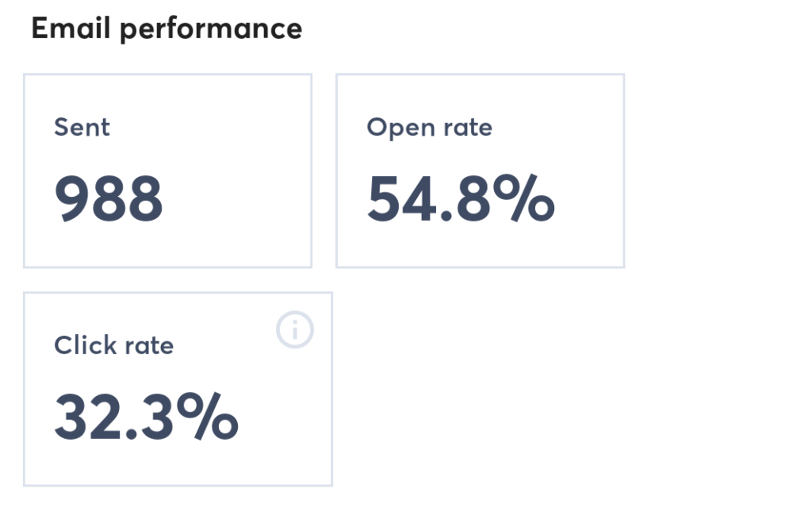Click the Email performance heading
The image size is (812, 508).
coord(167,28)
